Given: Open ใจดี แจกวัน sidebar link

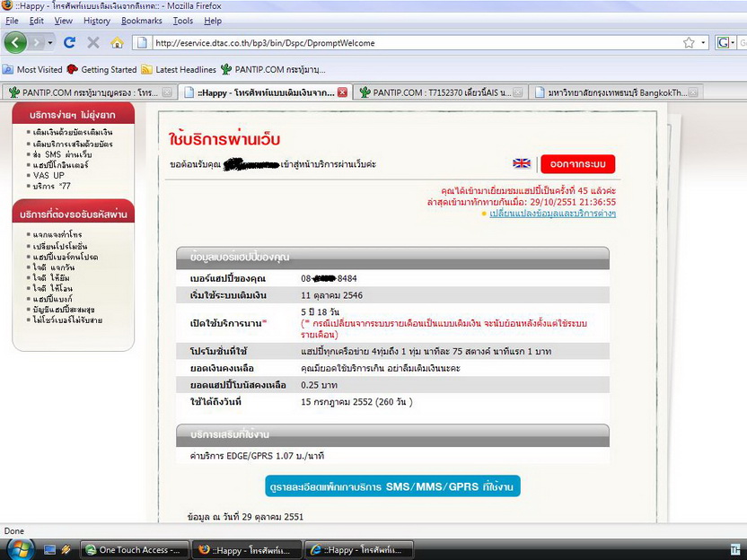Looking at the screenshot, I should pos(54,267).
